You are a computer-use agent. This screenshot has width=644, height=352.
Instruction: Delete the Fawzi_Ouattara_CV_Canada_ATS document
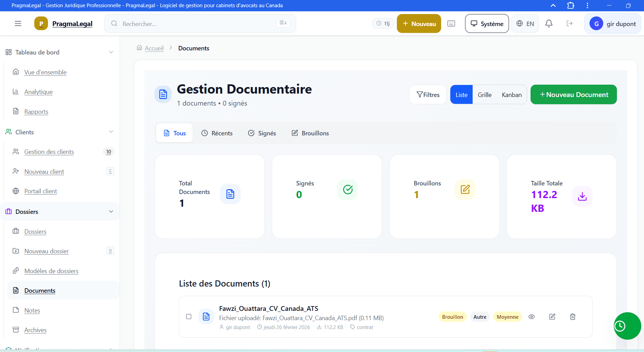coord(573,317)
